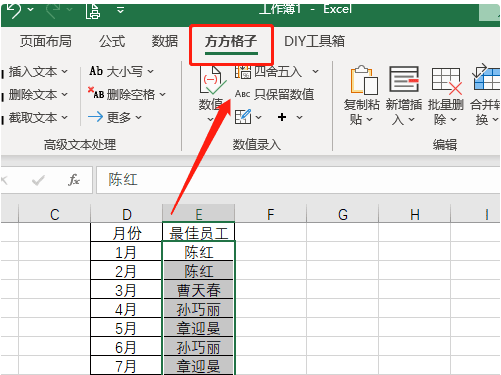Click the plus sign icon
This screenshot has width=501, height=375.
[282, 117]
